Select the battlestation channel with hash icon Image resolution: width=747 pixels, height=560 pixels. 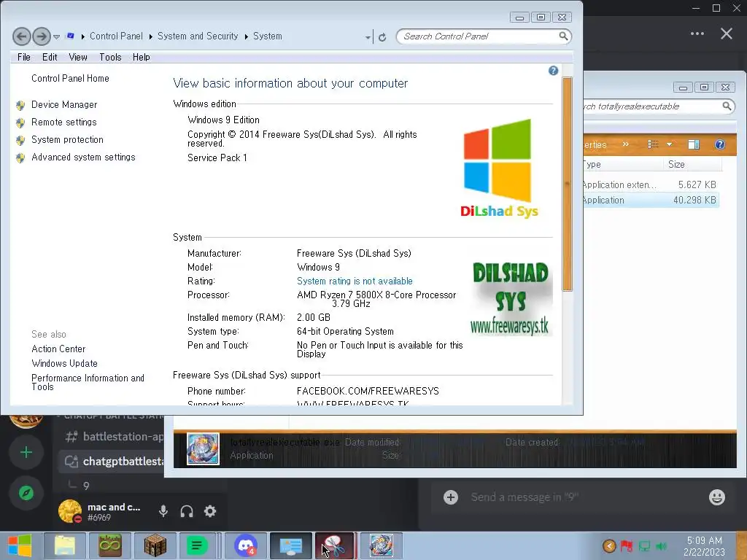pos(115,436)
